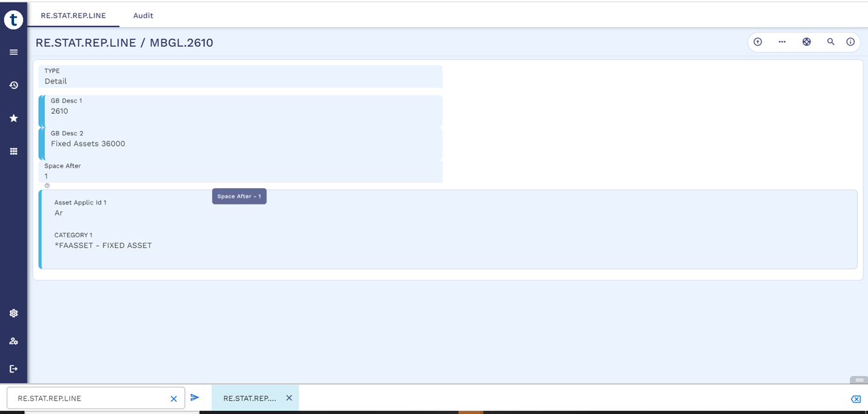868x414 pixels.
Task: Click the circled 'i' information icon
Action: click(850, 42)
